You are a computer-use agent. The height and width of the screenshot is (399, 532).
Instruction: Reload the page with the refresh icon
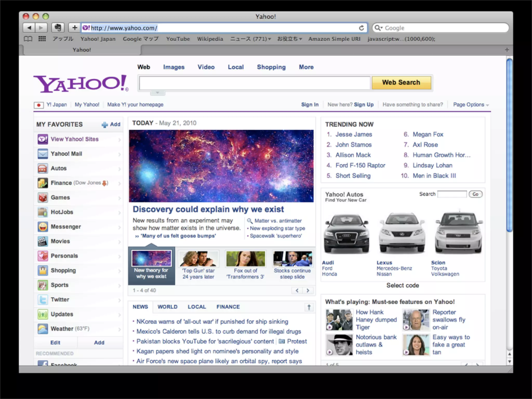(x=361, y=28)
